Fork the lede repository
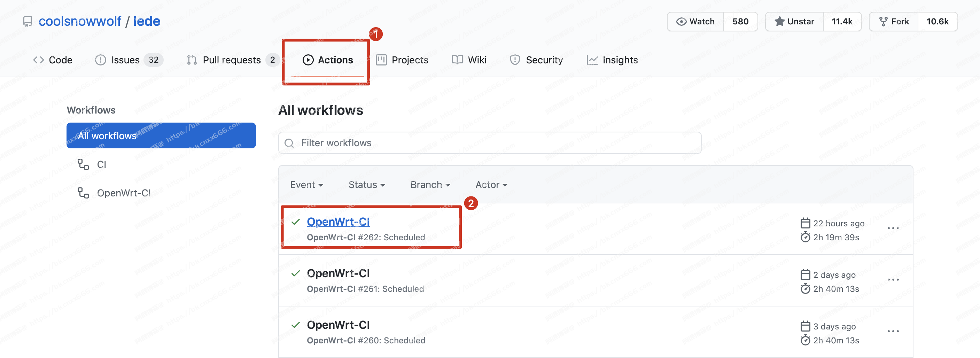This screenshot has width=980, height=358. (894, 22)
